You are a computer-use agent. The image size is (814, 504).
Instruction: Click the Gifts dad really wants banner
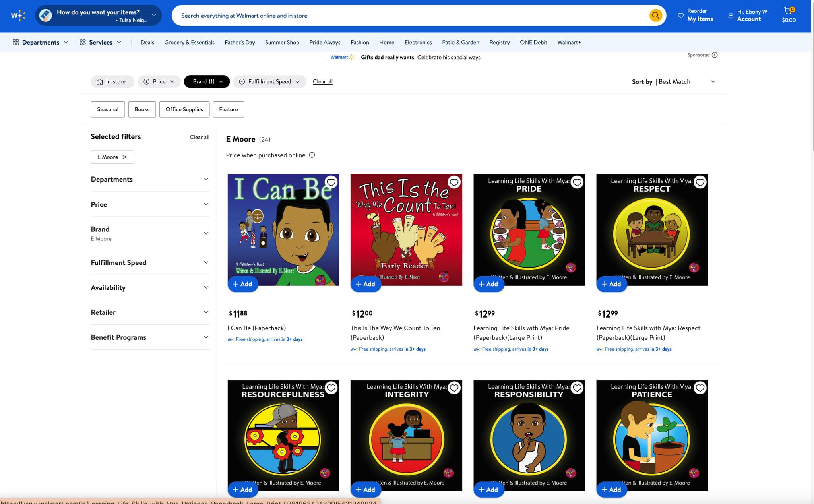pyautogui.click(x=406, y=57)
